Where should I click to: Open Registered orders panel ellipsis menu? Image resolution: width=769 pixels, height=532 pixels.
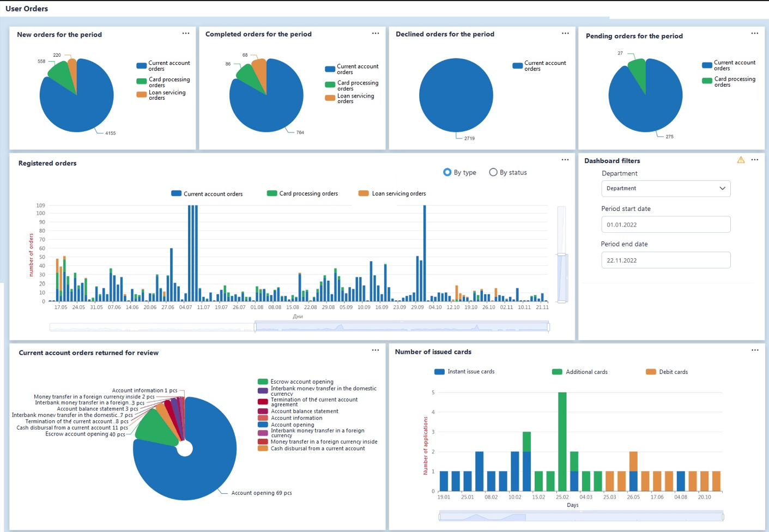(x=565, y=160)
